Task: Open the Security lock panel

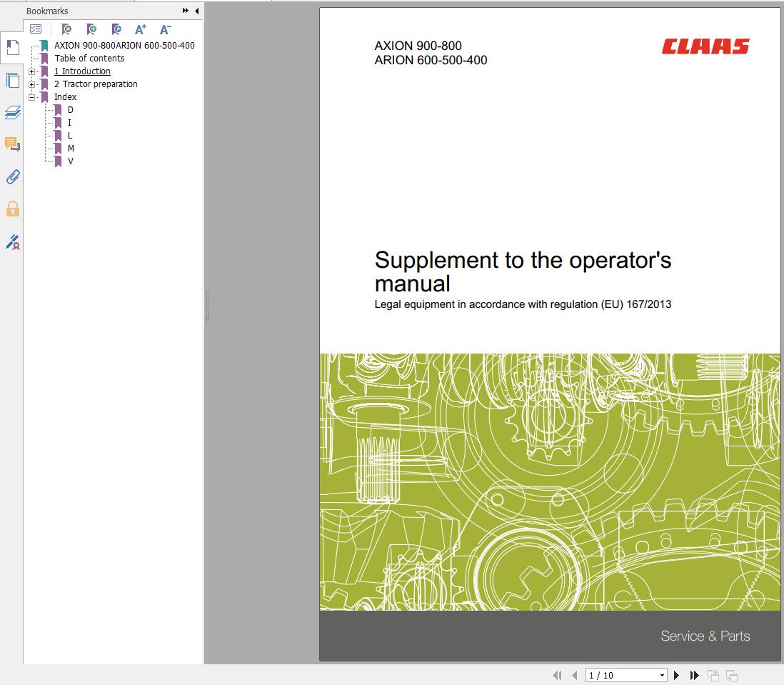Action: click(12, 209)
